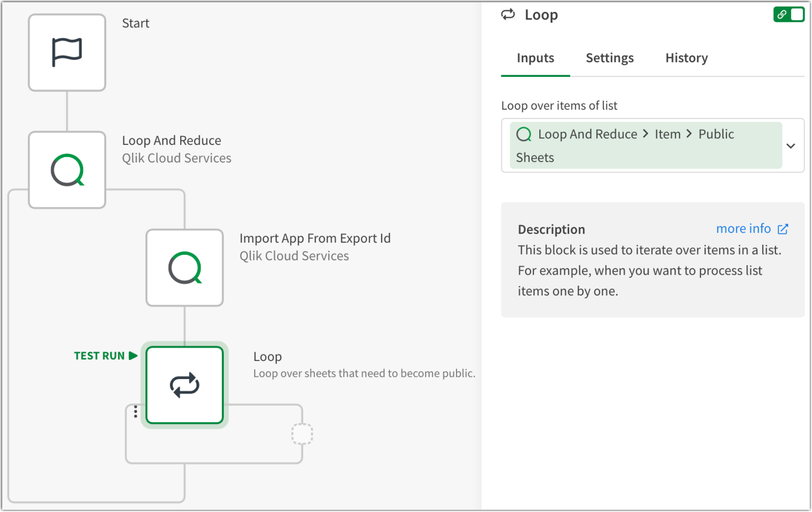Click the loop arrows icon in the panel header
The height and width of the screenshot is (512, 812).
point(508,15)
